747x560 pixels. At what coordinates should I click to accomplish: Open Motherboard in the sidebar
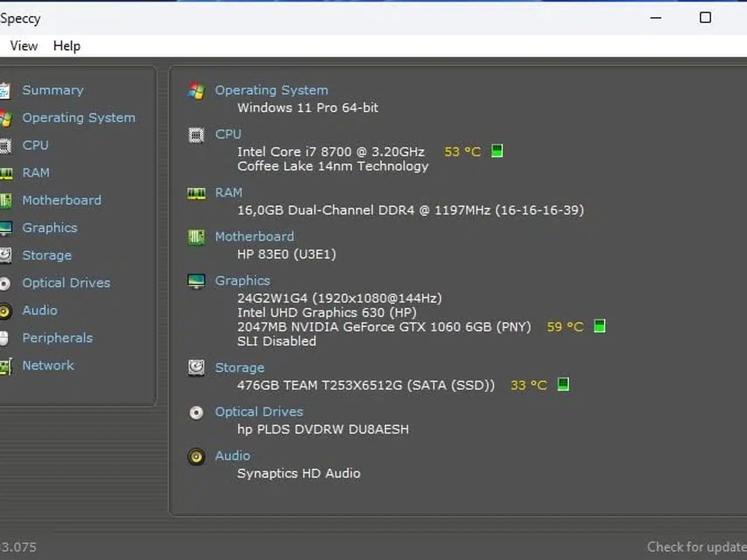(x=62, y=200)
